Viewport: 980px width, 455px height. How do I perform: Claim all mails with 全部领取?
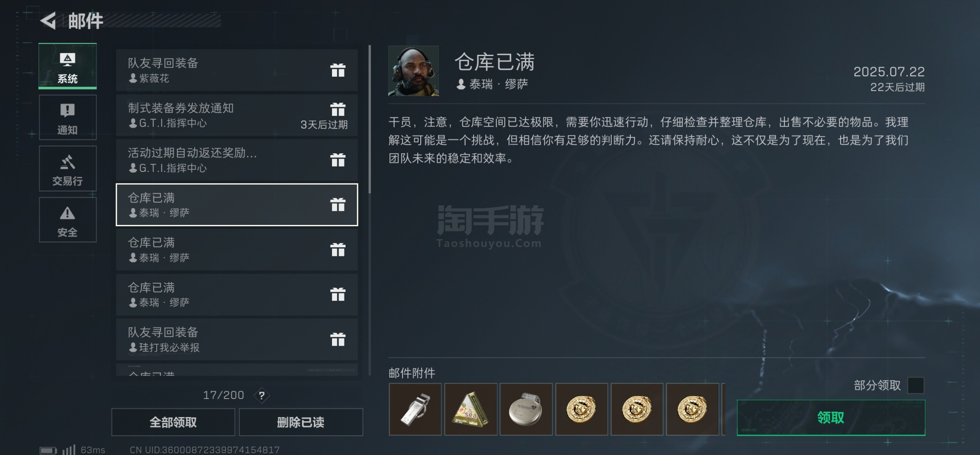(173, 422)
